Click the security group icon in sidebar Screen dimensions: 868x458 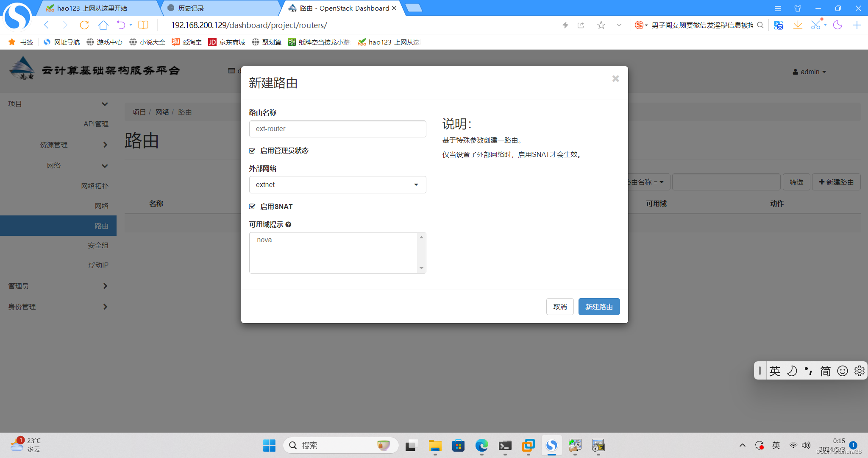coord(97,246)
